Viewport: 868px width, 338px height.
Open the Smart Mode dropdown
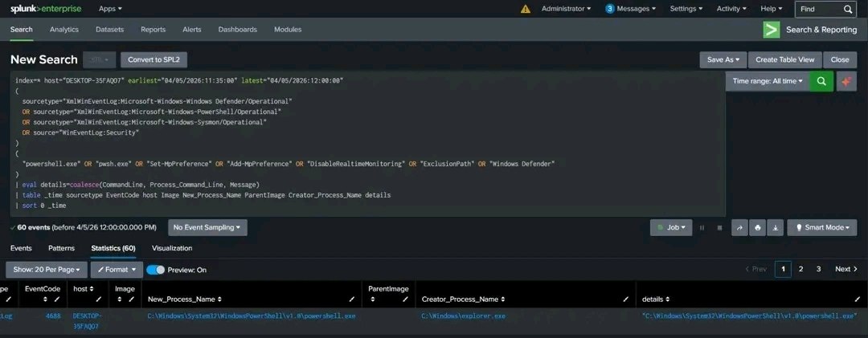click(822, 228)
